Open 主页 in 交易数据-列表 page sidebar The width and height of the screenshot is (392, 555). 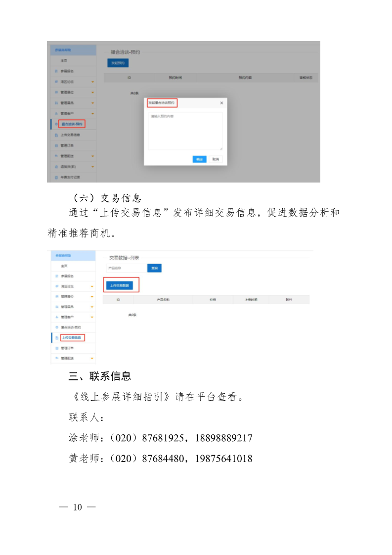64,266
